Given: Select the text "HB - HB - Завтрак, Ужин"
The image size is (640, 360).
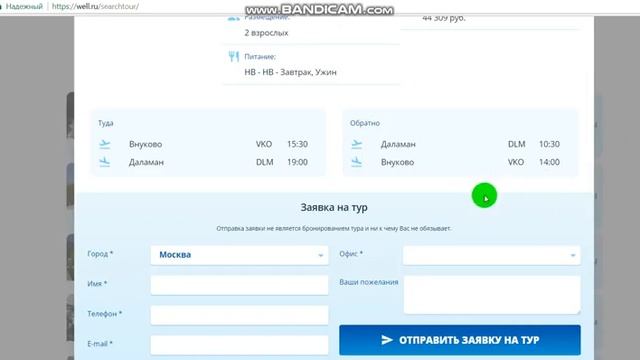Looking at the screenshot, I should click(290, 72).
